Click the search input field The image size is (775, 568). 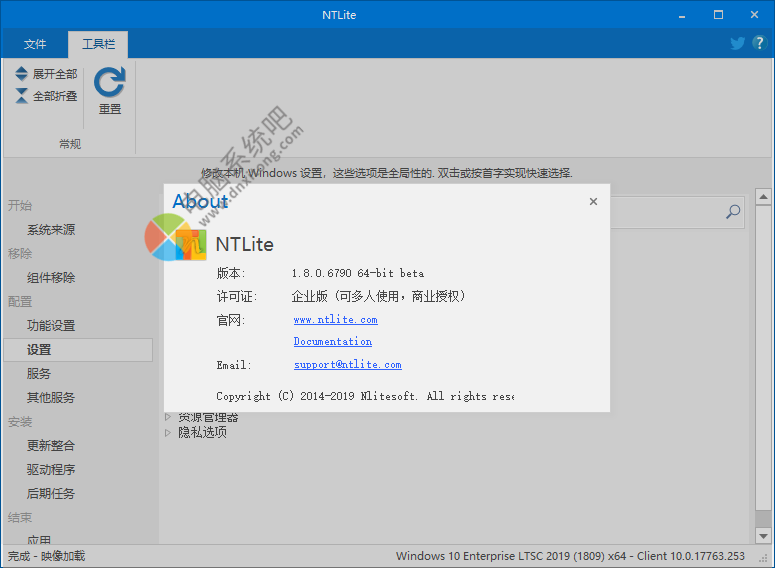[677, 212]
